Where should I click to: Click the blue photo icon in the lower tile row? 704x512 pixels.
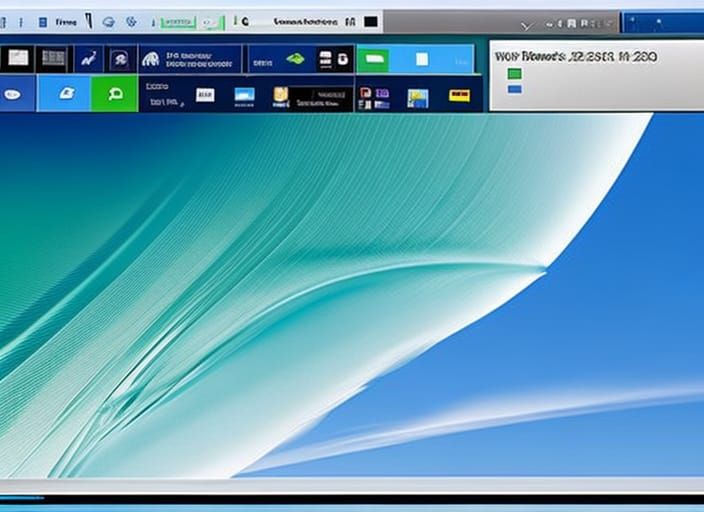click(244, 95)
